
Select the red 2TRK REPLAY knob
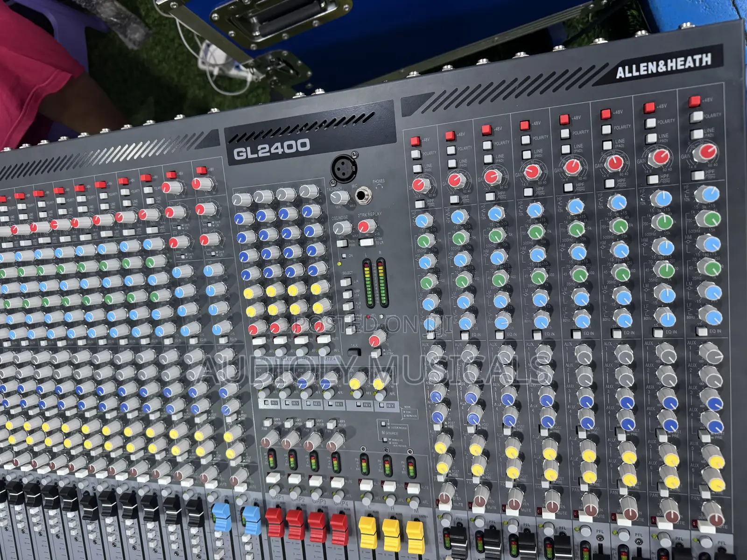[367, 226]
